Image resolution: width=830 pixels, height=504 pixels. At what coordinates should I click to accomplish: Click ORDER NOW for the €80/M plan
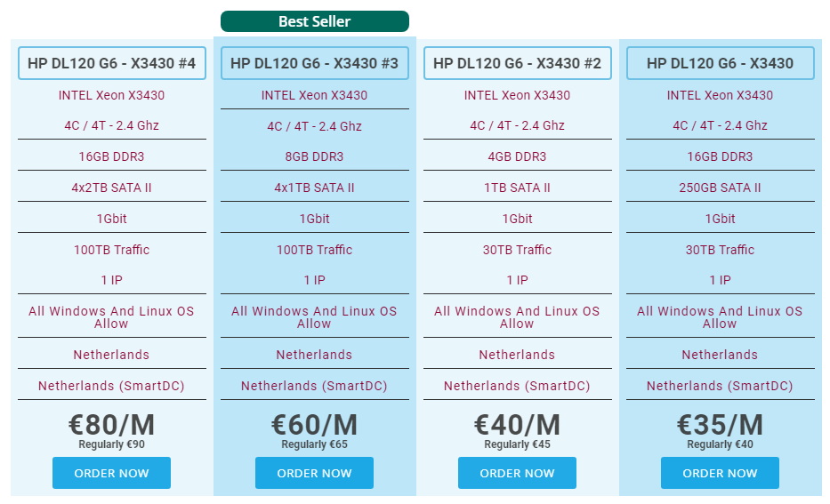(x=111, y=473)
